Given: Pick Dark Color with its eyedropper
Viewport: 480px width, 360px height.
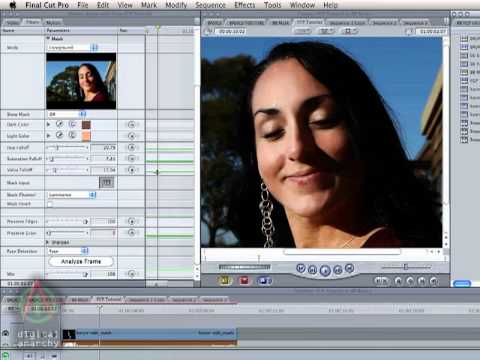Looking at the screenshot, I should (x=59, y=124).
